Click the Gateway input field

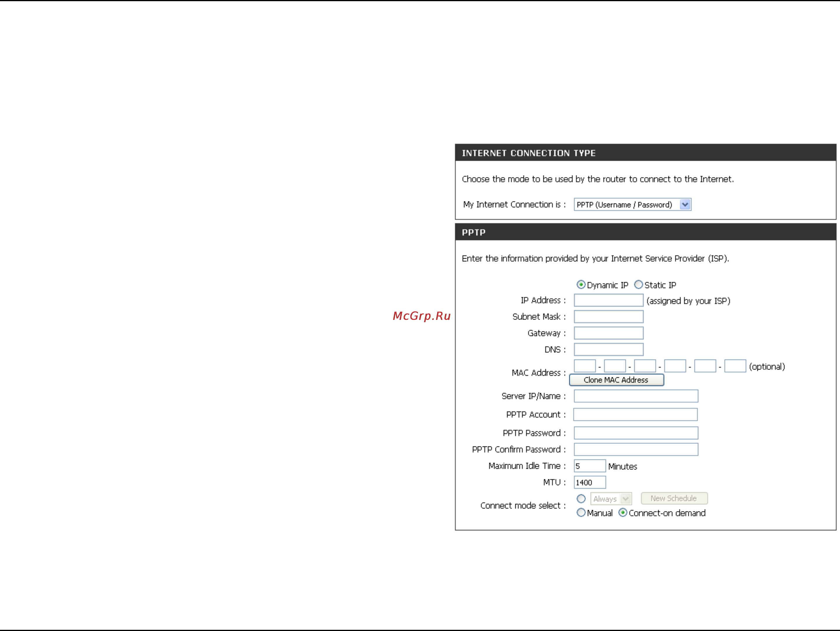click(608, 333)
